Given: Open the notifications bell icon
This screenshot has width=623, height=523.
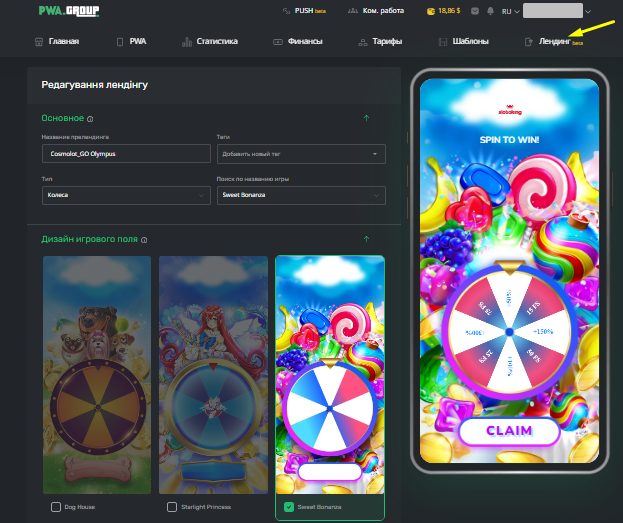Looking at the screenshot, I should coord(490,11).
